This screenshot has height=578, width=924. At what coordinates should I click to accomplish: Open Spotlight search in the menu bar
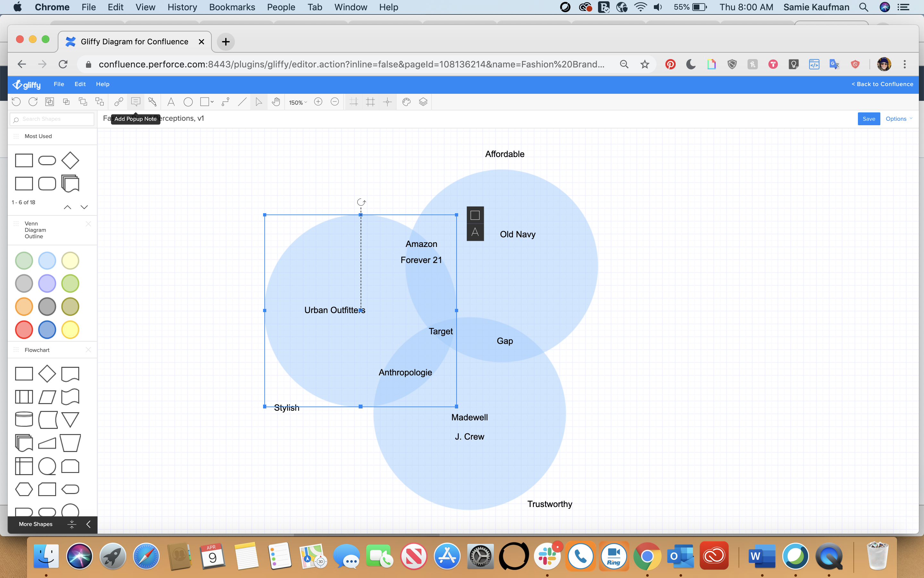(x=864, y=7)
